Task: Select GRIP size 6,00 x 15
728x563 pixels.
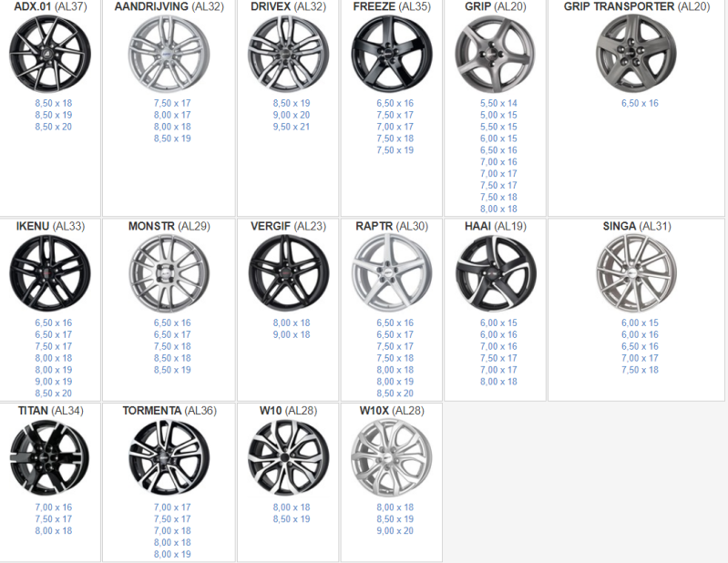Action: (x=498, y=138)
